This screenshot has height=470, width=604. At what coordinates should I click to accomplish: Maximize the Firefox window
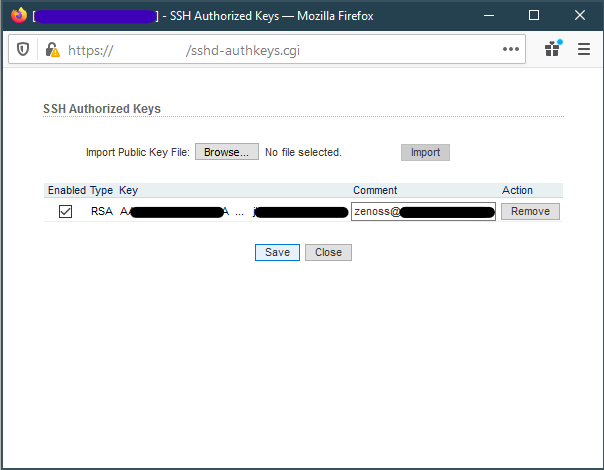point(534,16)
